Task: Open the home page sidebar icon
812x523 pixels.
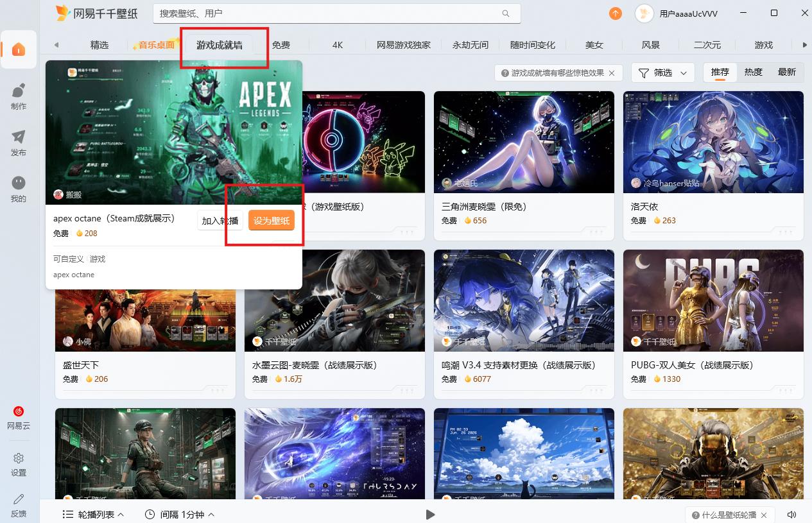Action: (x=19, y=49)
